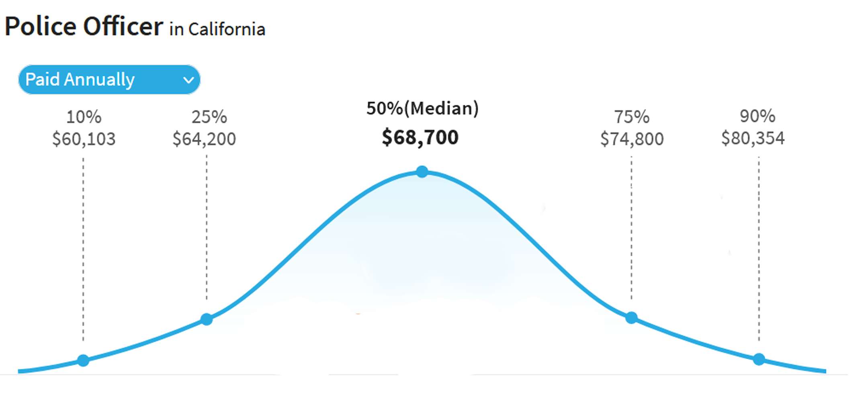
Task: Click the 90th percentile data point on curve
Action: [759, 359]
